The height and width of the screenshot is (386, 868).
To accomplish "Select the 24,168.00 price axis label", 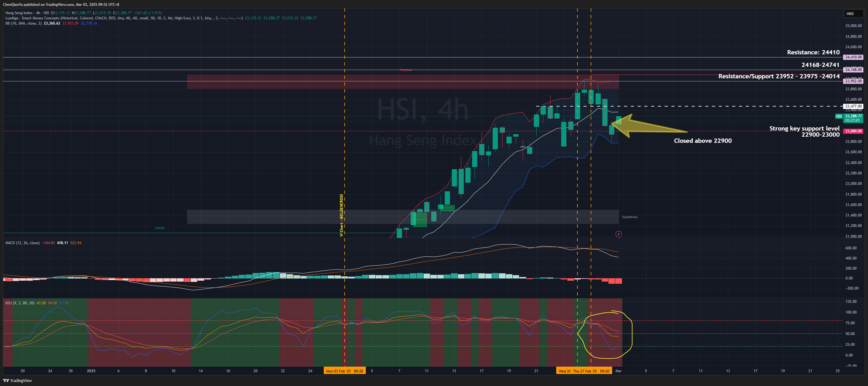I will click(853, 70).
